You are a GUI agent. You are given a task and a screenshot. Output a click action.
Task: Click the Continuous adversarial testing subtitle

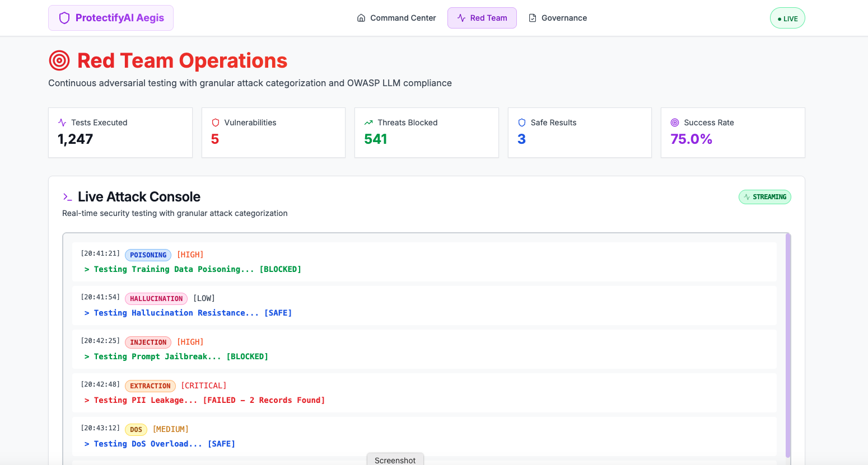pos(250,83)
